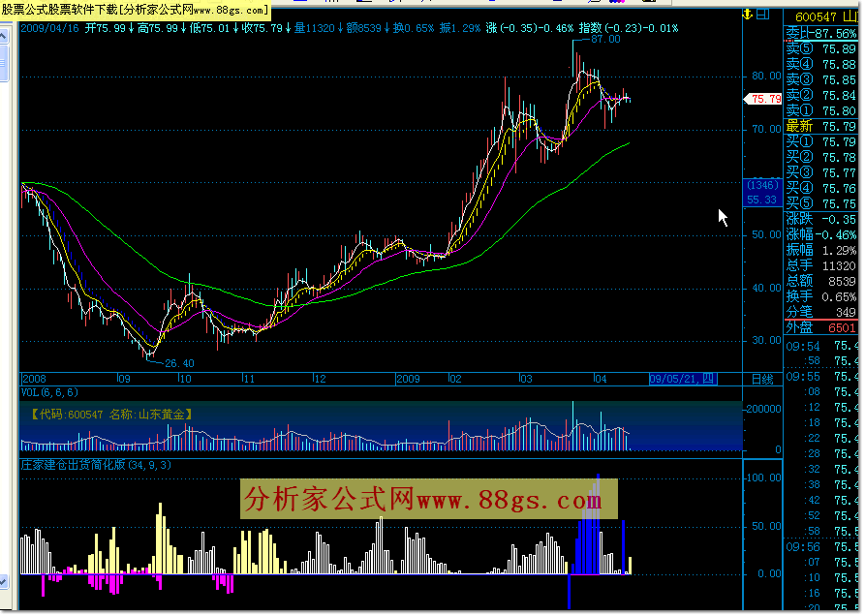The height and width of the screenshot is (616, 865).
Task: Click the 买③ 75.77 bid row
Action: 820,172
